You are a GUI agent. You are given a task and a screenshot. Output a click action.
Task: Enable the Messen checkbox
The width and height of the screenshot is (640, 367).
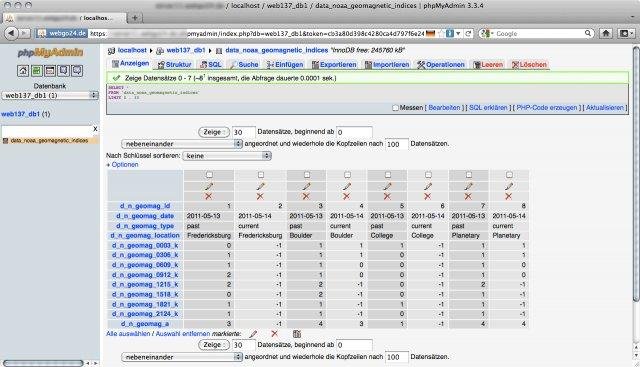click(395, 108)
